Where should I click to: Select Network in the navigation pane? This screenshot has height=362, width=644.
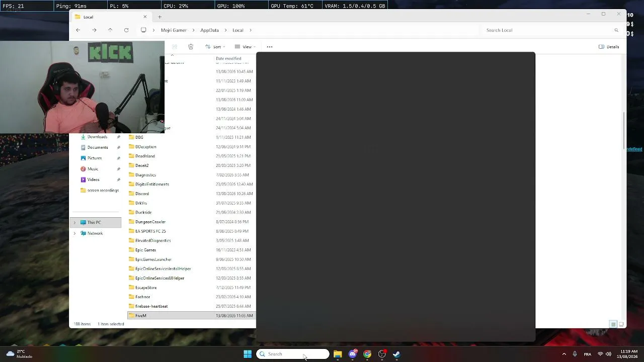(x=95, y=233)
